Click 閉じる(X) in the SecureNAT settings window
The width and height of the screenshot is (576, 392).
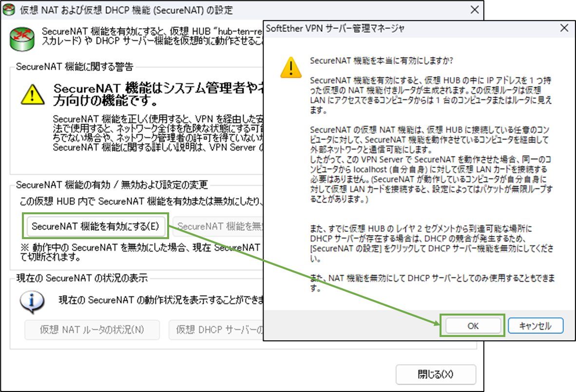(436, 374)
